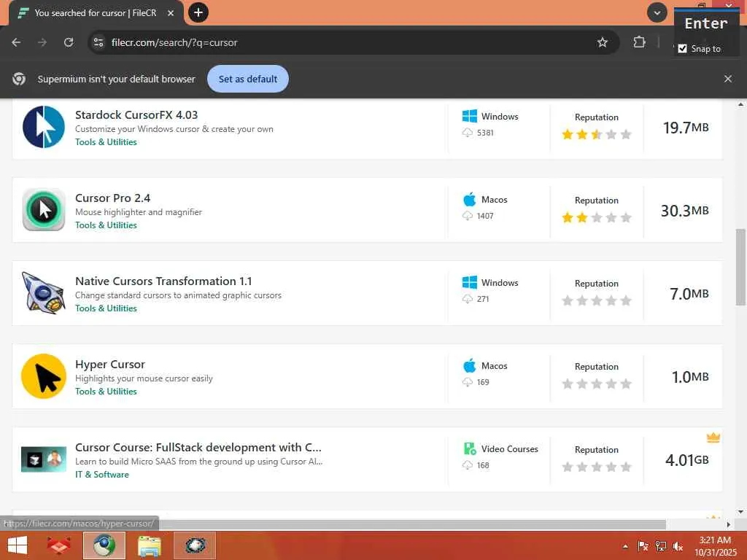747x560 pixels.
Task: Click the 4.01GB file size text
Action: pos(687,459)
